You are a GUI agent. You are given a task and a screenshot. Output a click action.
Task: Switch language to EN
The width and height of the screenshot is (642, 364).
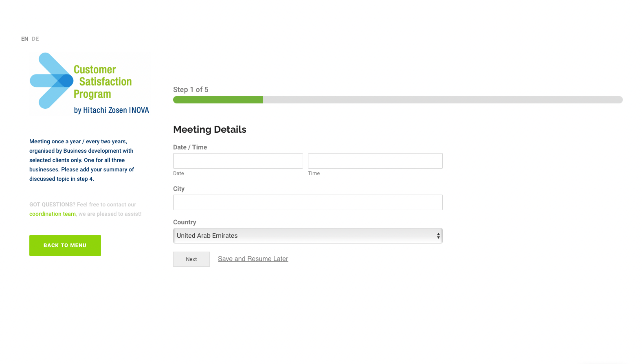click(24, 39)
